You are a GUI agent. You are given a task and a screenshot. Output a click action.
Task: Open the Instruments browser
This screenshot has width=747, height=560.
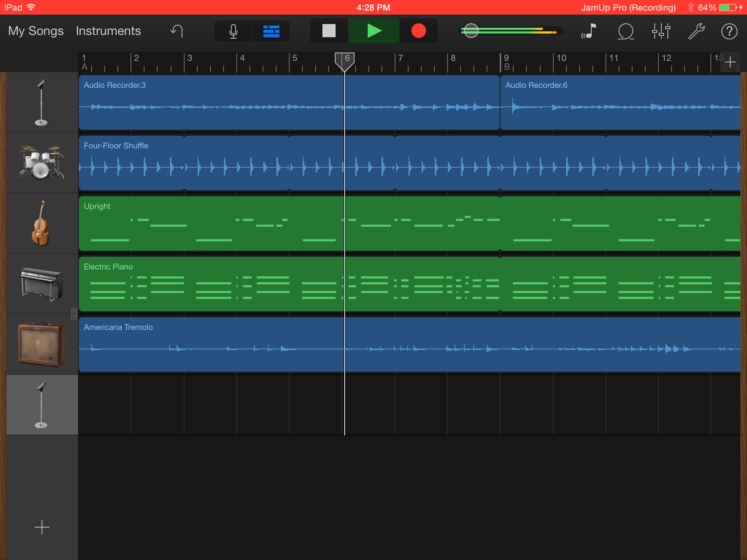tap(108, 31)
